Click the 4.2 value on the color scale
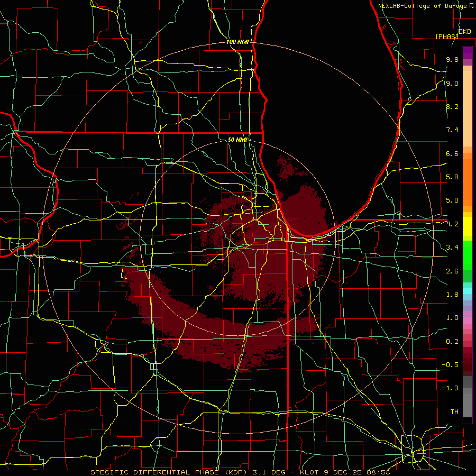The width and height of the screenshot is (476, 476). coord(452,224)
